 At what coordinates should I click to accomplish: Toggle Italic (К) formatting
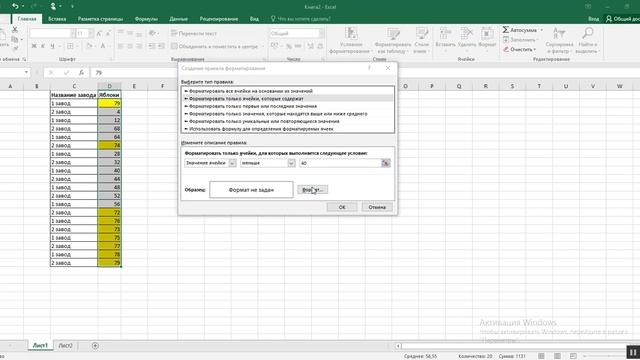click(43, 46)
